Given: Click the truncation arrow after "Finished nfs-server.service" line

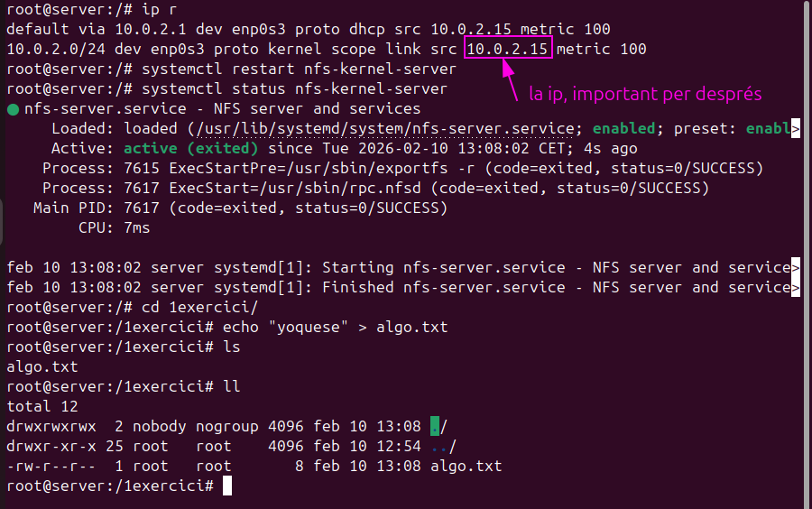Looking at the screenshot, I should (x=795, y=288).
